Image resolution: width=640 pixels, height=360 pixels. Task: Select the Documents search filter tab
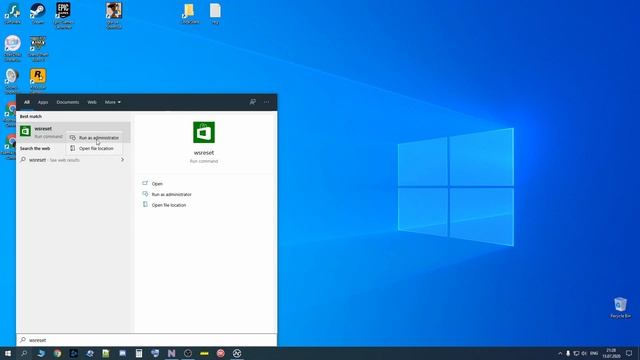(x=68, y=102)
